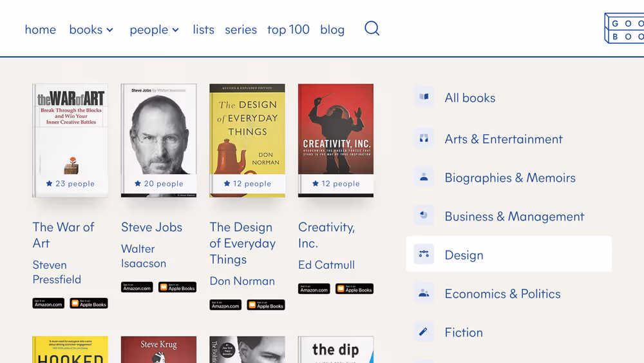
Task: Open author Ed Catmull
Action: 327,265
